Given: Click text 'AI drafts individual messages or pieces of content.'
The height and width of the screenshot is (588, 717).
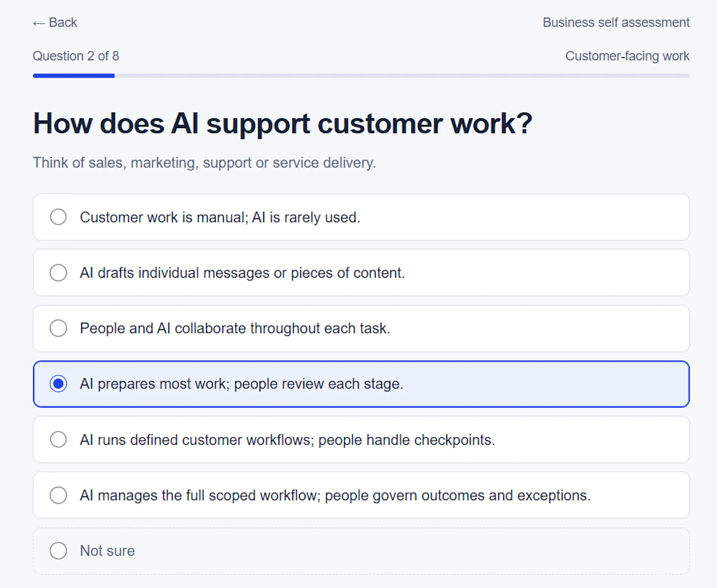Looking at the screenshot, I should 242,273.
